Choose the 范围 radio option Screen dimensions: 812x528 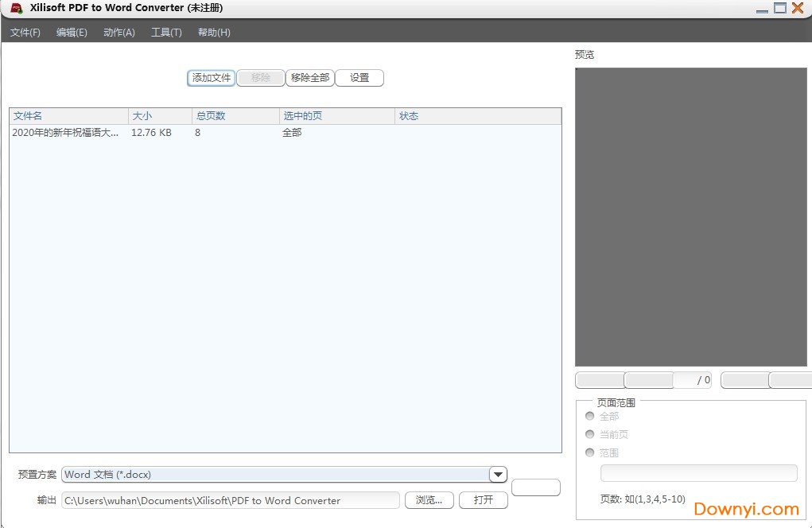(x=590, y=452)
